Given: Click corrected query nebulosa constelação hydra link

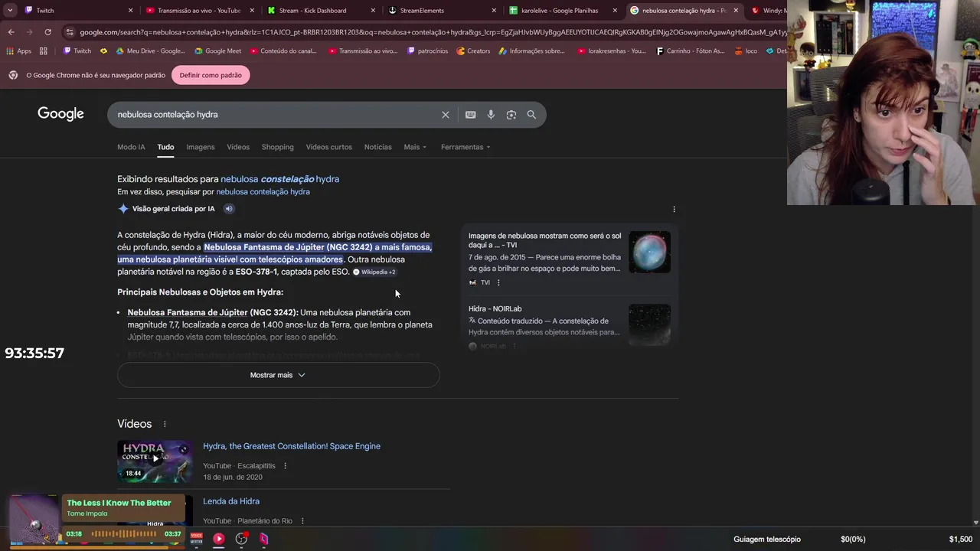Looking at the screenshot, I should 279,179.
